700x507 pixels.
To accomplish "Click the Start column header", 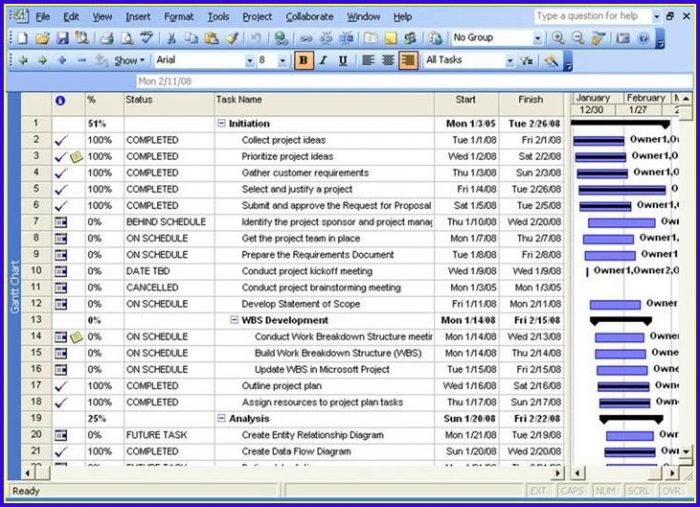I will pos(466,104).
